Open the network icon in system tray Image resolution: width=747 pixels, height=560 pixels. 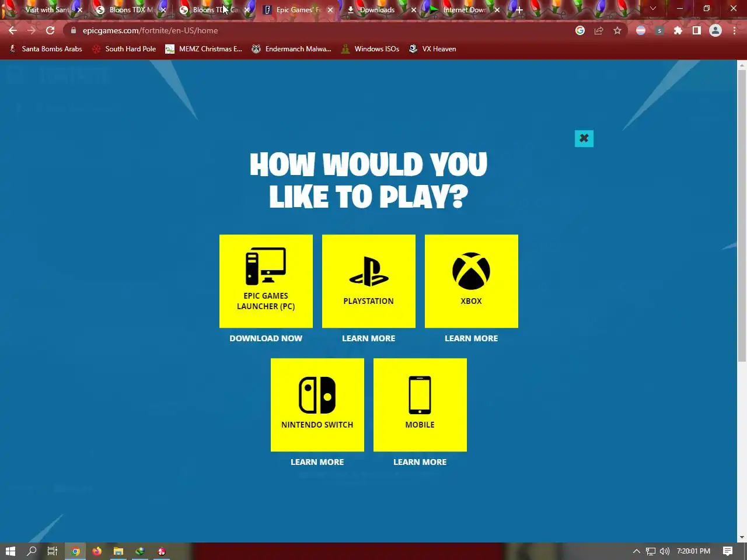coord(651,551)
